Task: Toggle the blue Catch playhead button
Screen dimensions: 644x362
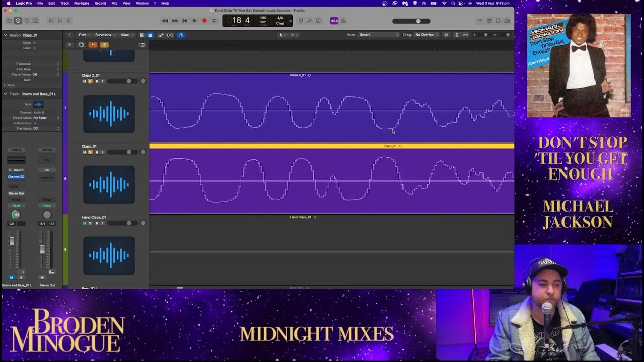Action: 181,35
